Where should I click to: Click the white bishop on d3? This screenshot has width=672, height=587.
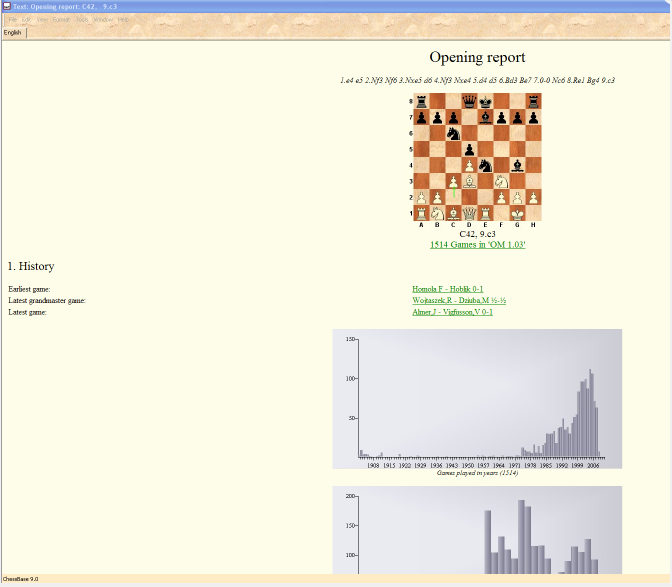[469, 181]
